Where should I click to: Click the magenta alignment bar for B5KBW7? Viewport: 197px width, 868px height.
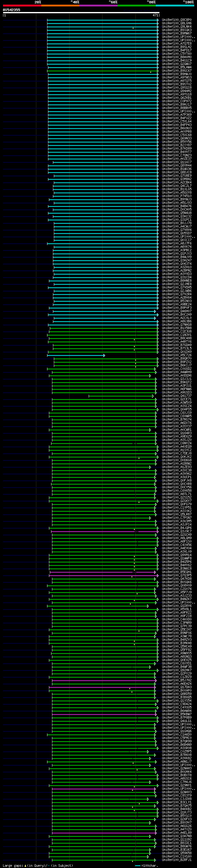[104, 714]
